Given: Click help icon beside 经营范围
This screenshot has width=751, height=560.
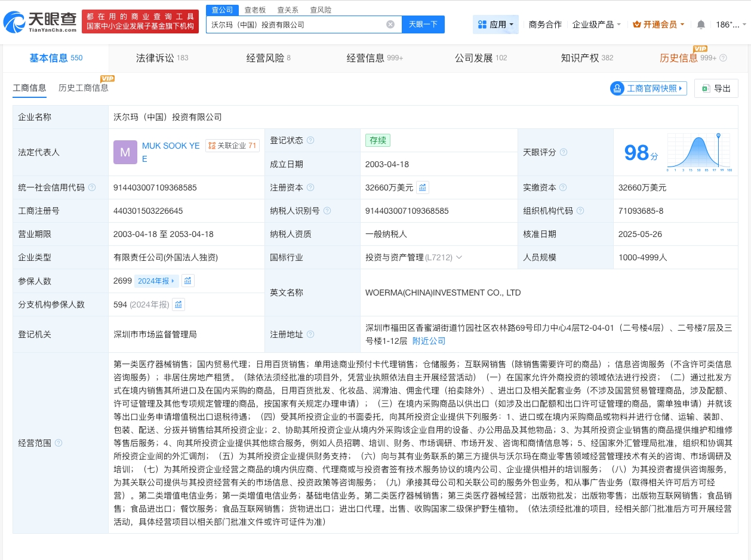Looking at the screenshot, I should coord(59,443).
